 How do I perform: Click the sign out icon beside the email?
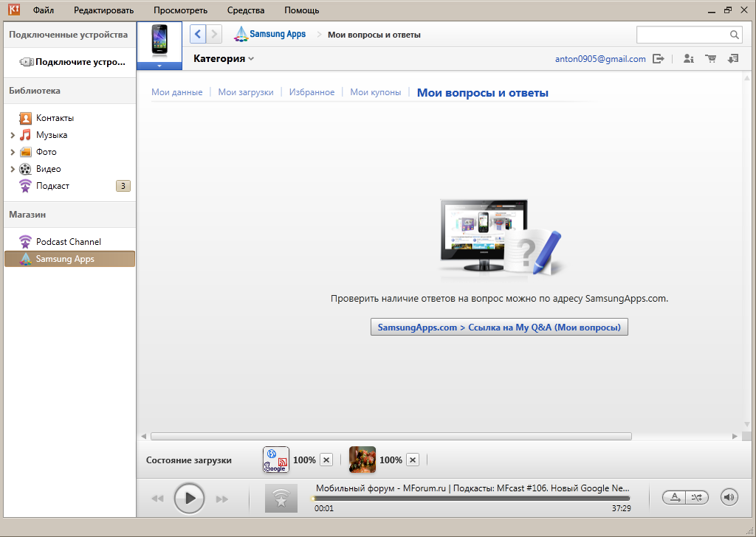click(x=658, y=59)
